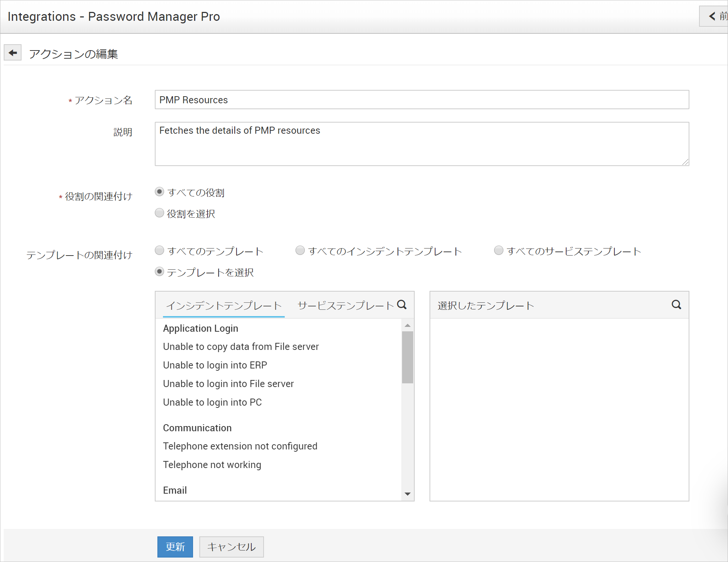
Task: Pick the すべてのサービステンプレート radio option
Action: (499, 250)
